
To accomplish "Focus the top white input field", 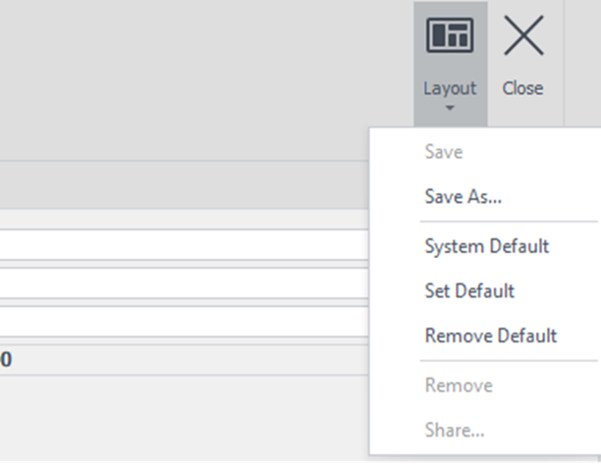I will [180, 244].
